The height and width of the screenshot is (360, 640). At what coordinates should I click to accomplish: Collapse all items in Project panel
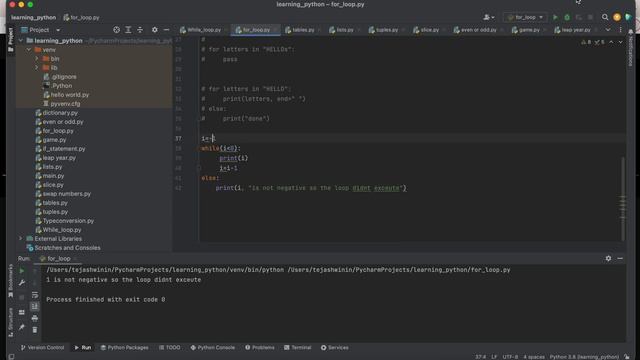[140, 30]
